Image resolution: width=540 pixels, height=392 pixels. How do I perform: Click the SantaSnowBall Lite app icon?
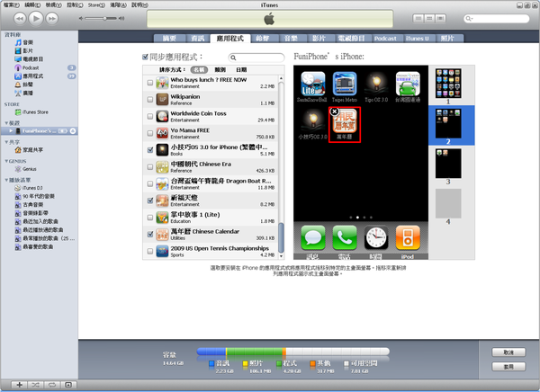(x=312, y=84)
